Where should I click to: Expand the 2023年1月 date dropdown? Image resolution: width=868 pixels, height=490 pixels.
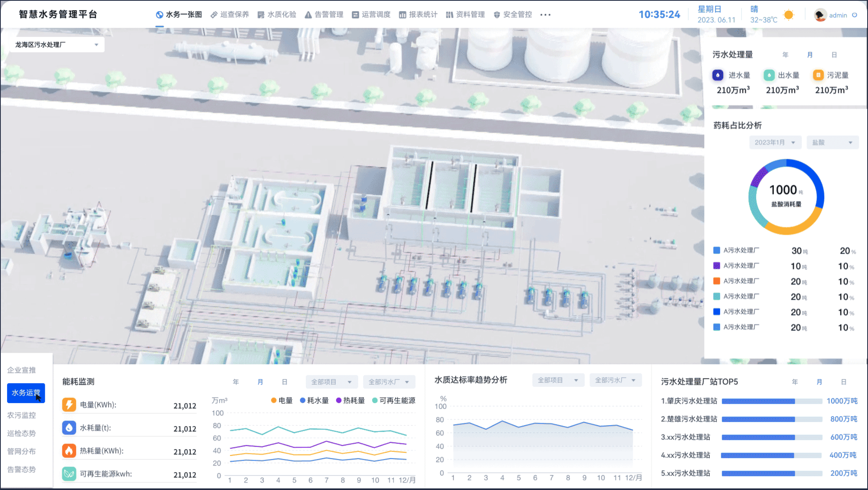pyautogui.click(x=775, y=143)
